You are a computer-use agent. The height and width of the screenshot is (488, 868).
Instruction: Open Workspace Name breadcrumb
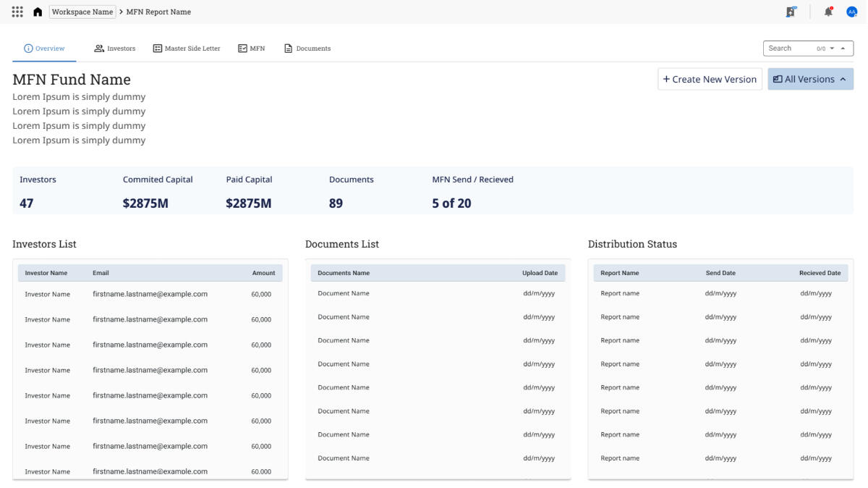tap(82, 12)
